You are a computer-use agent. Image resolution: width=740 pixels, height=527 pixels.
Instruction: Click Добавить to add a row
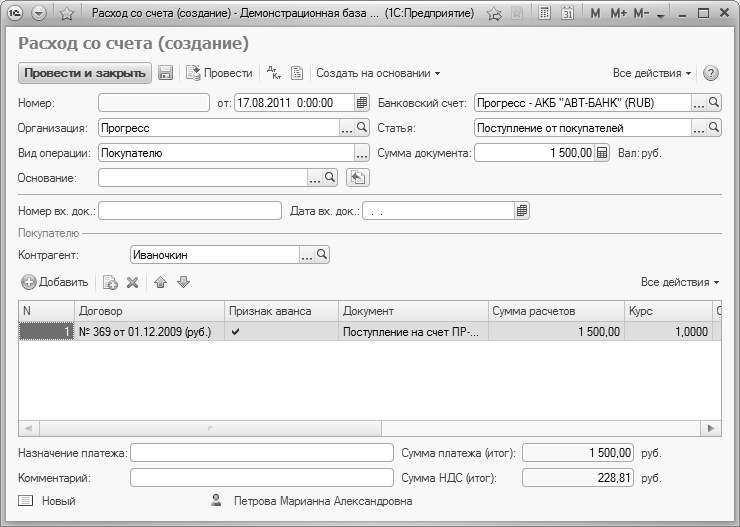tap(55, 283)
